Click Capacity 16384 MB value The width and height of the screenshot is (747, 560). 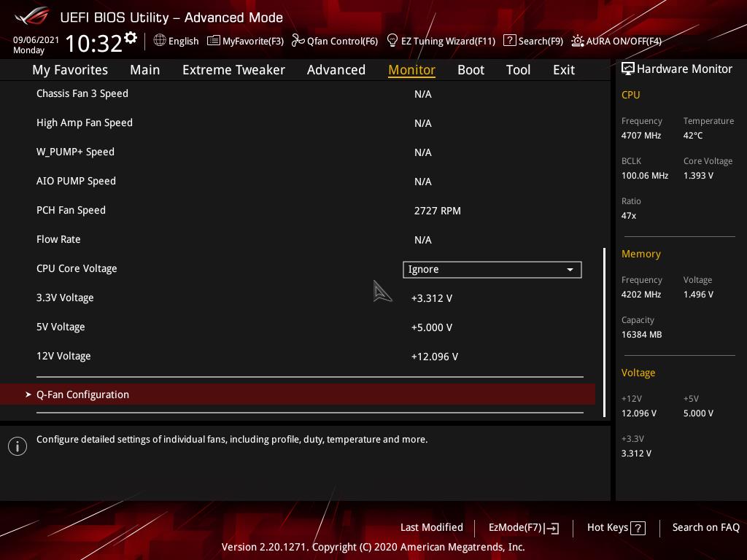[x=641, y=334]
